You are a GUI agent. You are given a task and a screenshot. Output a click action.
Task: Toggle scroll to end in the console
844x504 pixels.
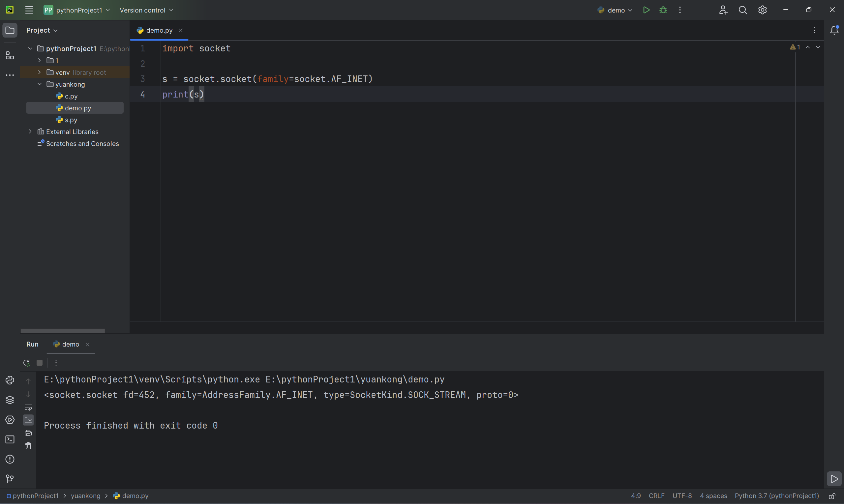point(28,420)
